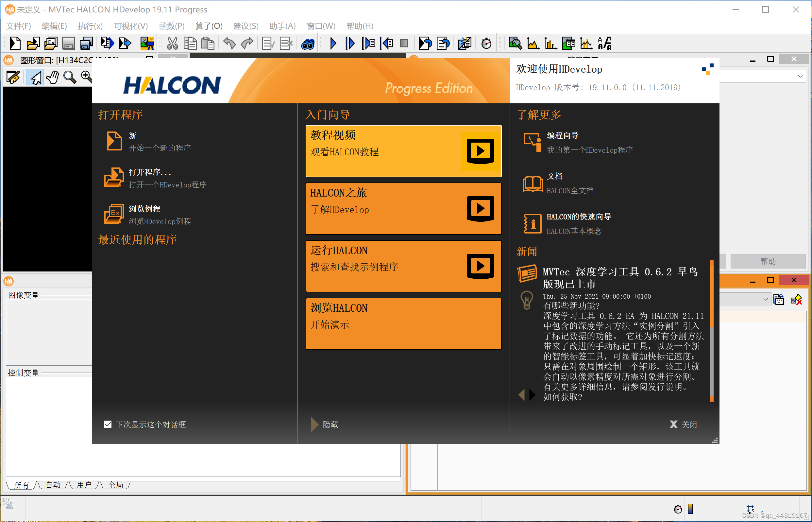The image size is (812, 522).
Task: Click the stopwatch profiler icon in toolbar
Action: (x=486, y=43)
